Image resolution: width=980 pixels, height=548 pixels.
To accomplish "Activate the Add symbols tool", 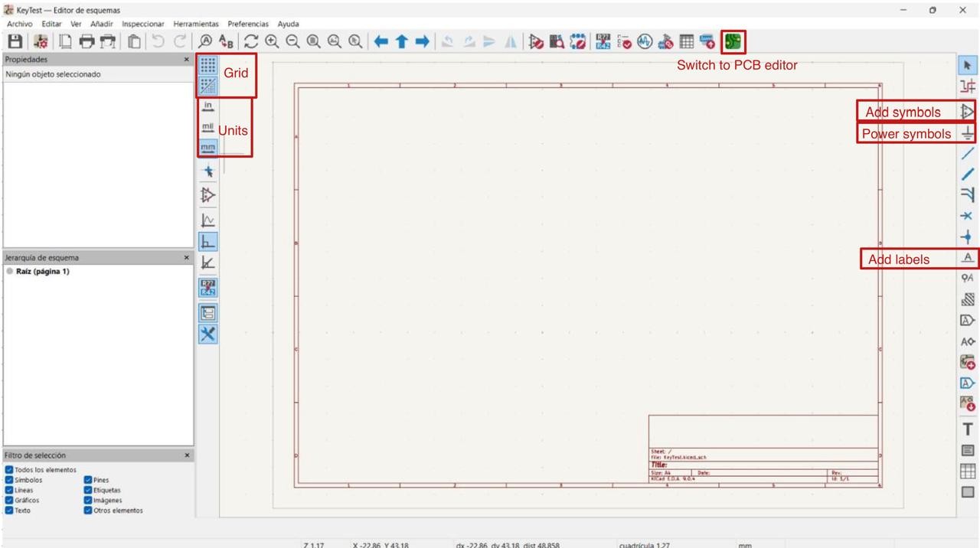I will click(x=968, y=112).
